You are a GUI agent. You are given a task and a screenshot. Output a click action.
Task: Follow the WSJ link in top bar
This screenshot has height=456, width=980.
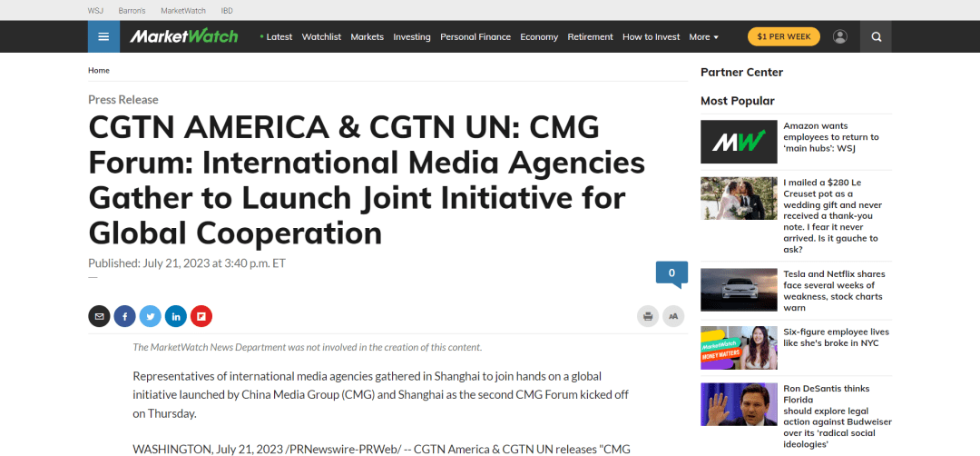[95, 11]
